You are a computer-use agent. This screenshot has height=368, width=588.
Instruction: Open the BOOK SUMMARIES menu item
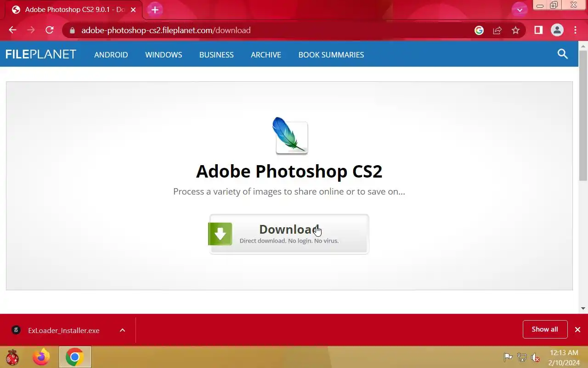pyautogui.click(x=331, y=55)
